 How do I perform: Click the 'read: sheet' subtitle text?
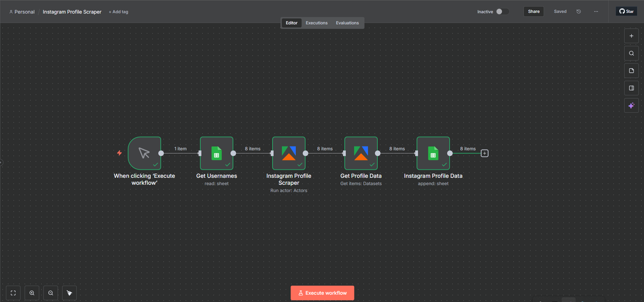216,184
